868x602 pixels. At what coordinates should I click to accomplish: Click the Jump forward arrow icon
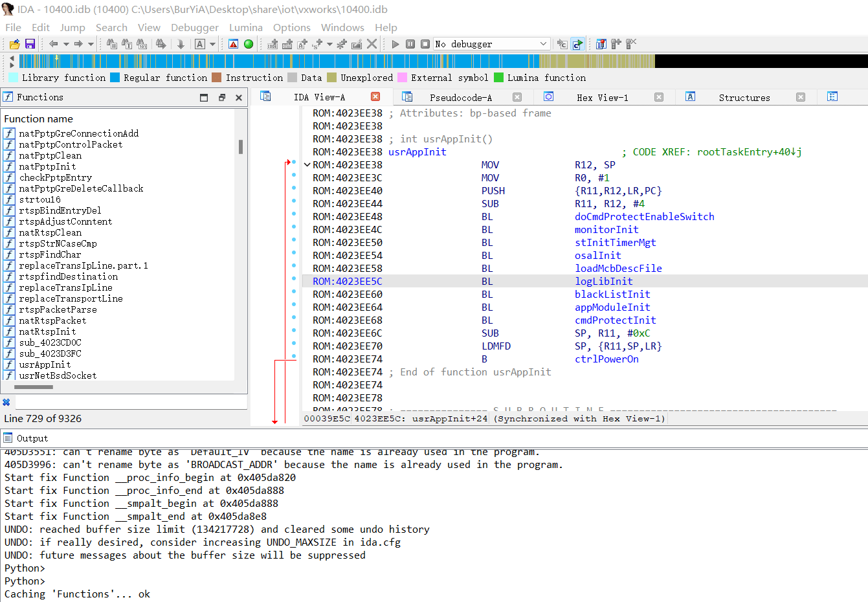(x=78, y=44)
